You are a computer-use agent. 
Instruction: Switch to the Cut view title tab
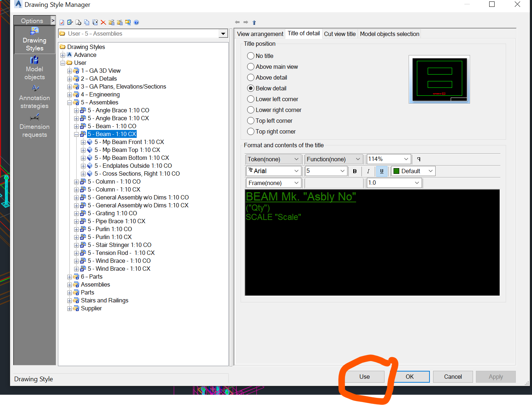340,33
